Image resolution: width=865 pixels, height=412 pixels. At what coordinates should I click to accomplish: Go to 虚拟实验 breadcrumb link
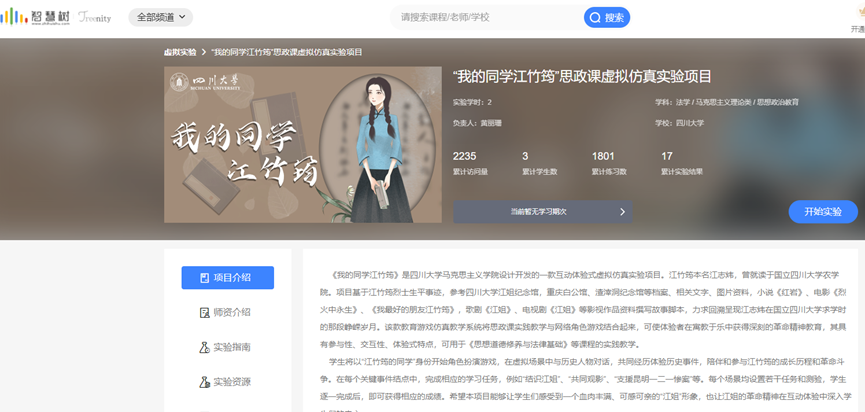[x=180, y=51]
